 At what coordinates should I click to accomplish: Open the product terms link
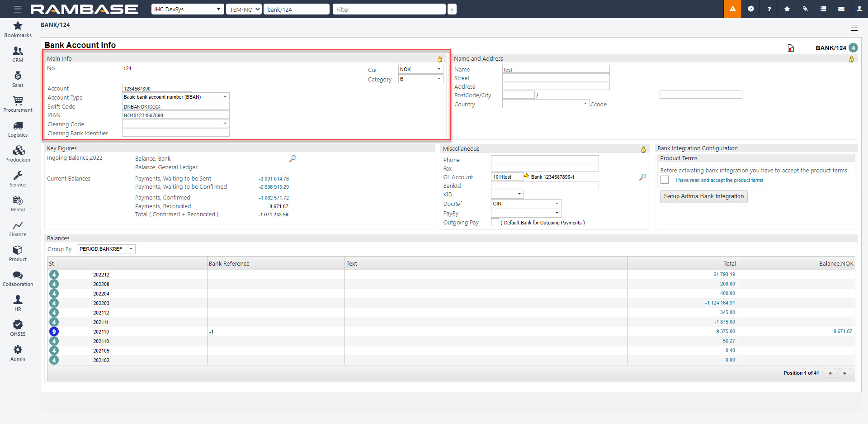[719, 180]
